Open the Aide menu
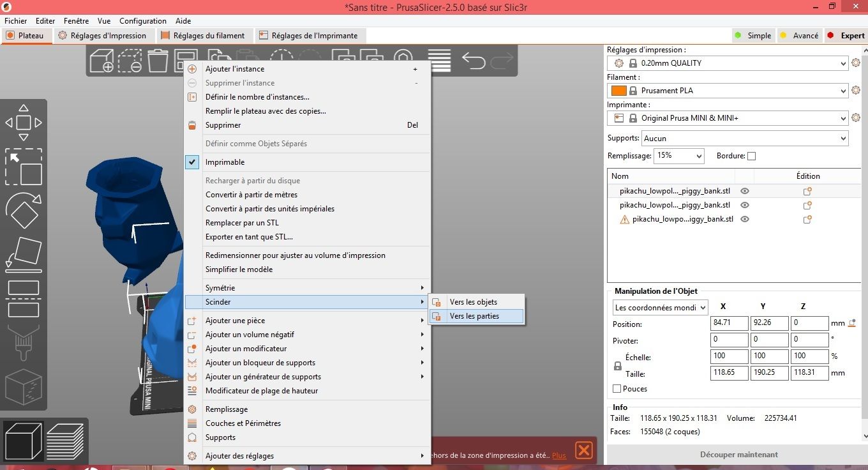Image resolution: width=868 pixels, height=470 pixels. pyautogui.click(x=183, y=21)
